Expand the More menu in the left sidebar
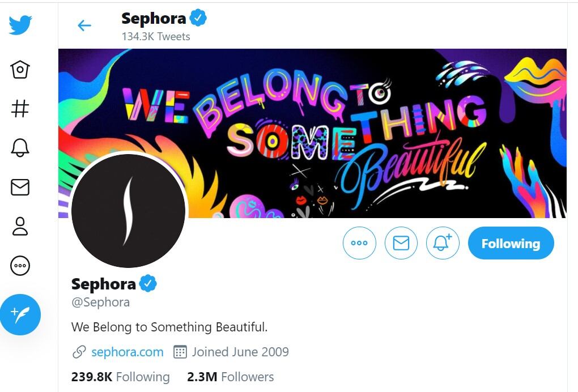 (20, 265)
